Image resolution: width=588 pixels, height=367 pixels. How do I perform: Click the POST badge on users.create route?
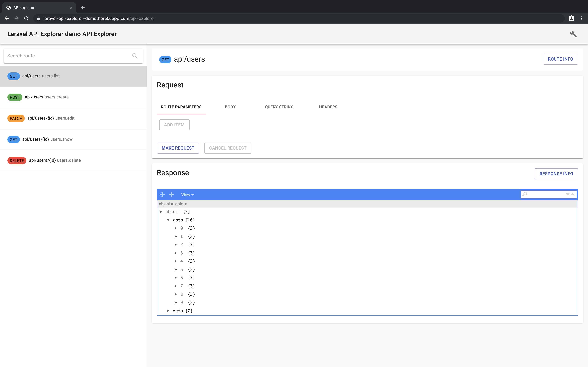click(x=15, y=97)
